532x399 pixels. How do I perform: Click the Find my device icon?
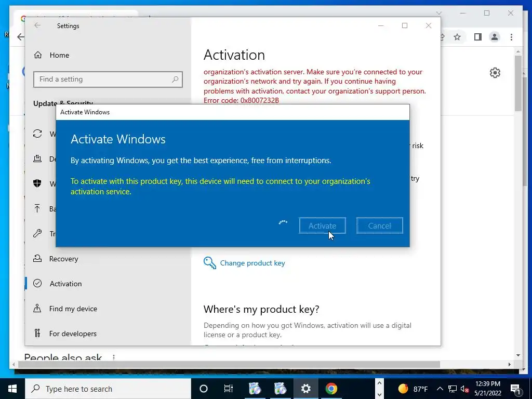(x=37, y=308)
